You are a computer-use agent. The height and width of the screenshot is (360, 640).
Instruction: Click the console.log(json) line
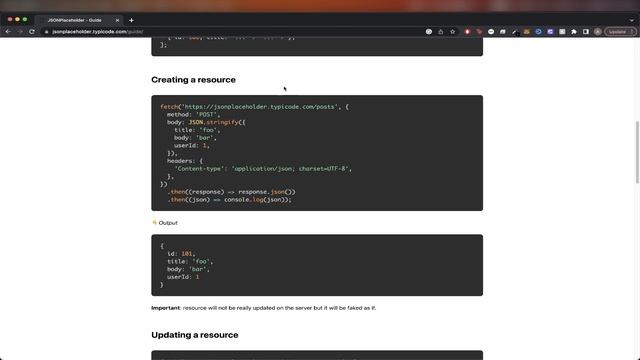(229, 200)
